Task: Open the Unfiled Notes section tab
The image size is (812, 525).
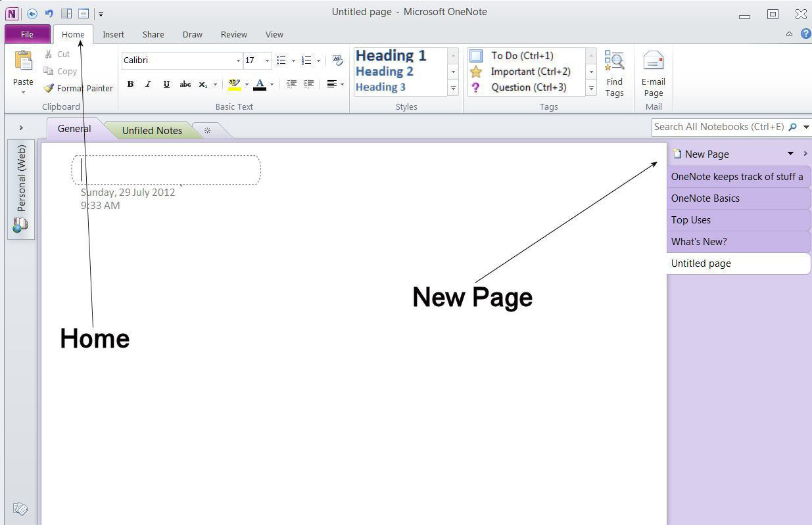Action: pyautogui.click(x=152, y=130)
